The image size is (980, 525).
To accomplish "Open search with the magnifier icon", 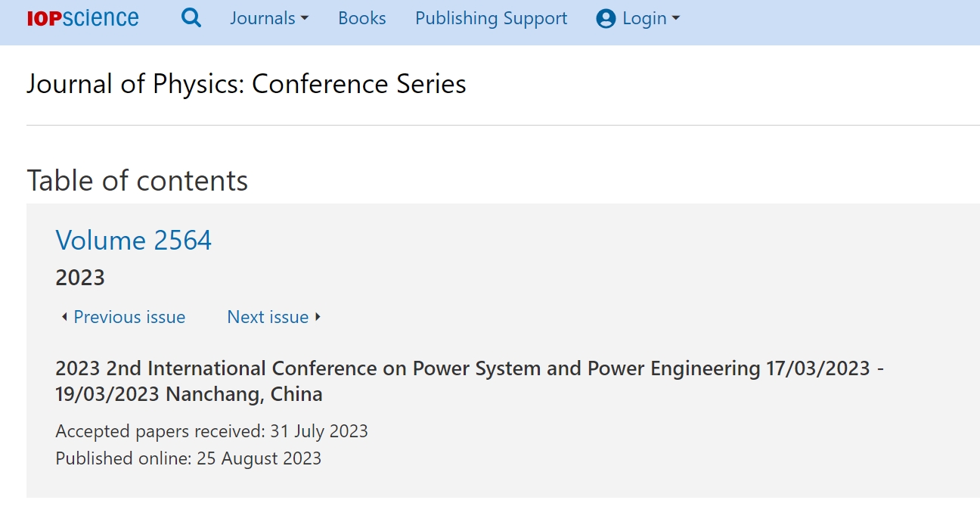I will click(191, 18).
